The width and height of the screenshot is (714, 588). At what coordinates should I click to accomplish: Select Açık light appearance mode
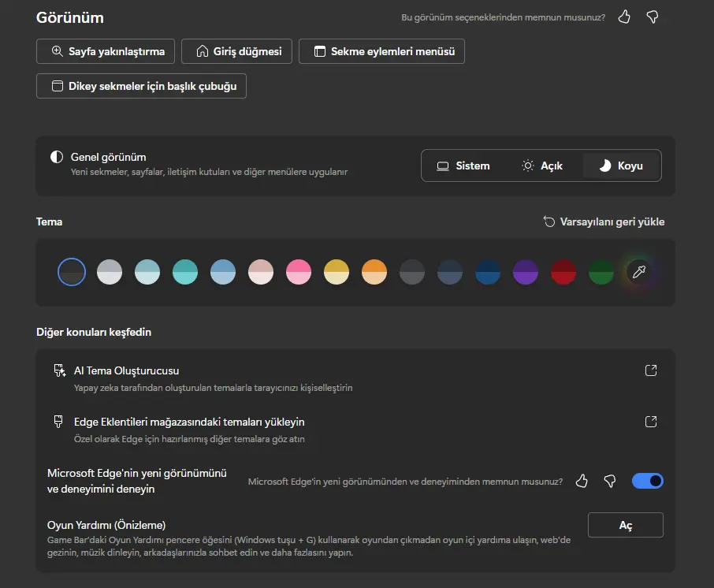point(542,166)
